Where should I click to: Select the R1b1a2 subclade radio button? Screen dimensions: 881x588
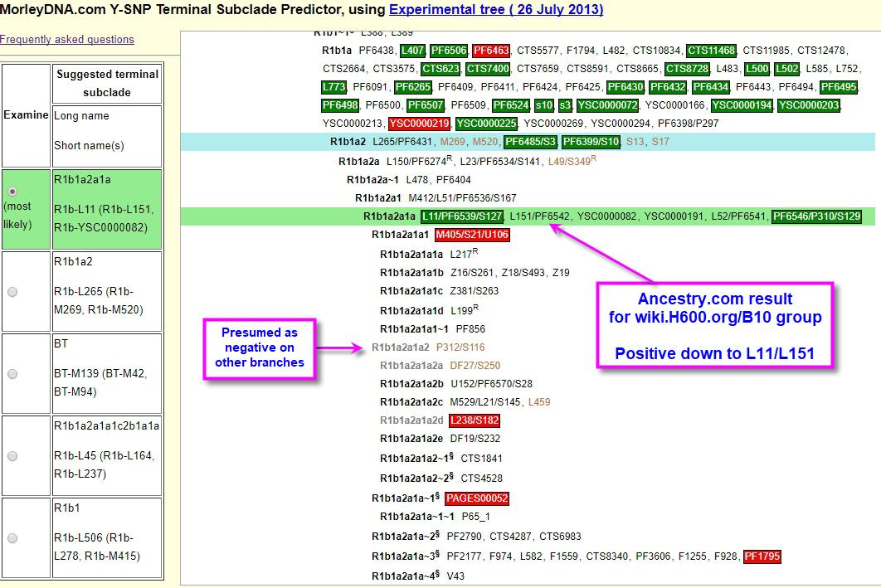click(12, 291)
